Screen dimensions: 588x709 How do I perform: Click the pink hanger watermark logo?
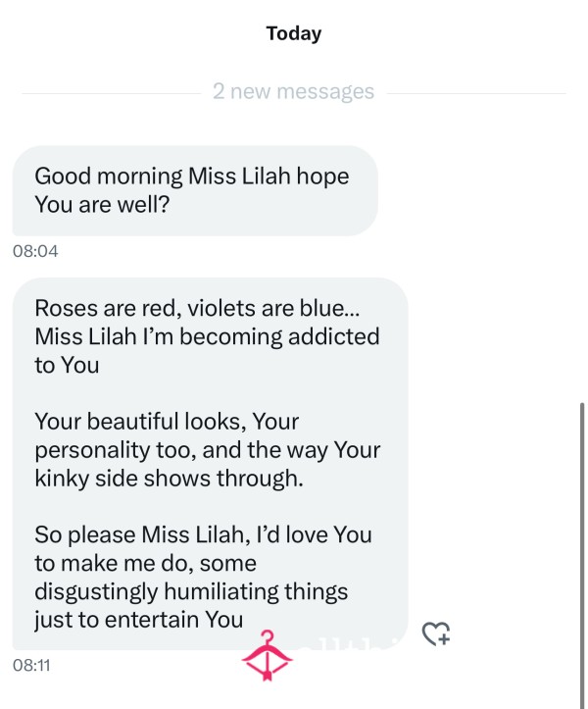point(268,655)
